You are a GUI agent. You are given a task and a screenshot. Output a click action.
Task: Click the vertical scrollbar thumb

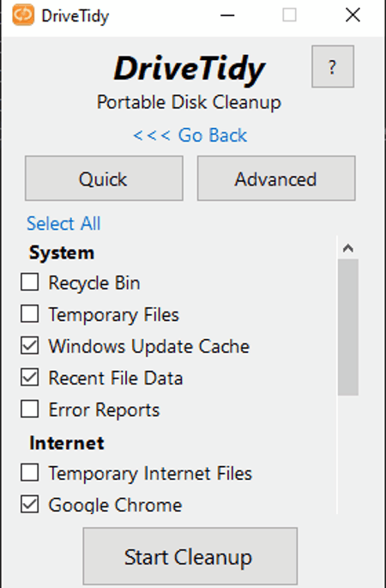[x=348, y=327]
